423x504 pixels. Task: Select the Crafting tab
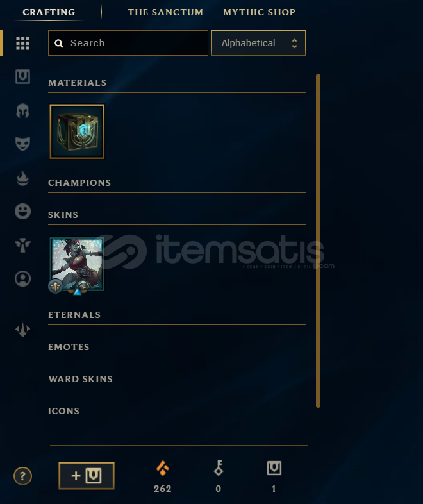pos(49,12)
